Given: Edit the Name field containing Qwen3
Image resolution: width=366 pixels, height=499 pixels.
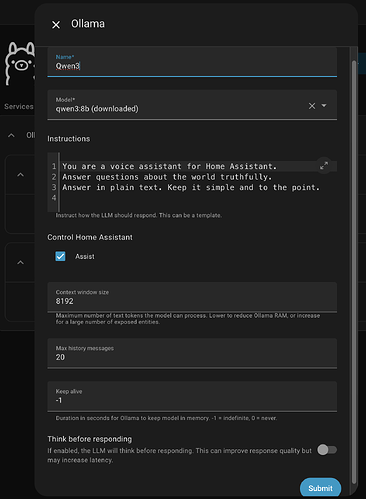Looking at the screenshot, I should [192, 62].
